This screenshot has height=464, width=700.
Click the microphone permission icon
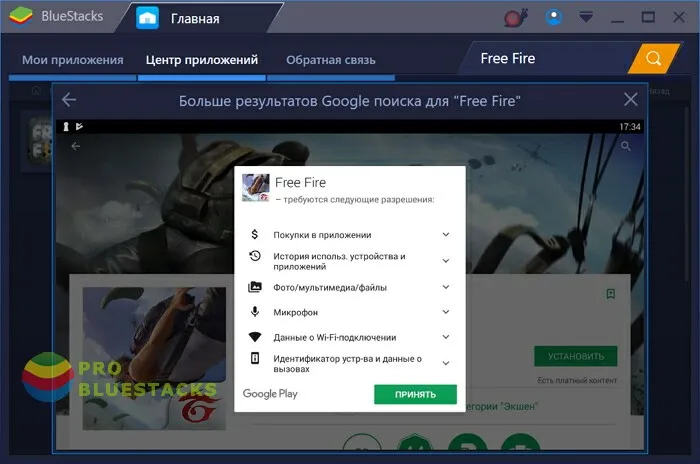click(255, 311)
